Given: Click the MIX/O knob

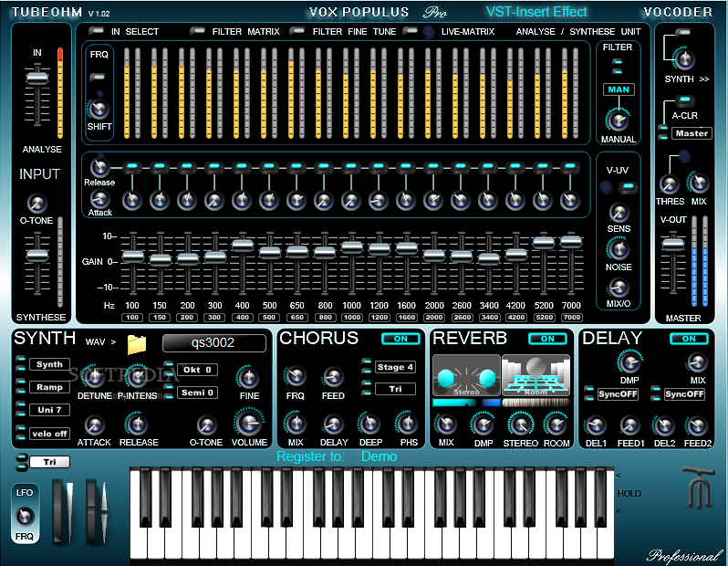Looking at the screenshot, I should (x=619, y=288).
